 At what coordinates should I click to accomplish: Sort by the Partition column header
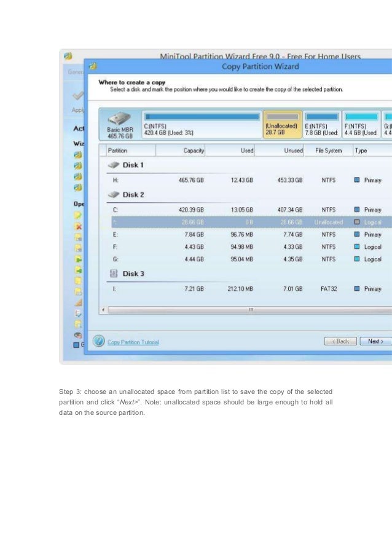131,151
